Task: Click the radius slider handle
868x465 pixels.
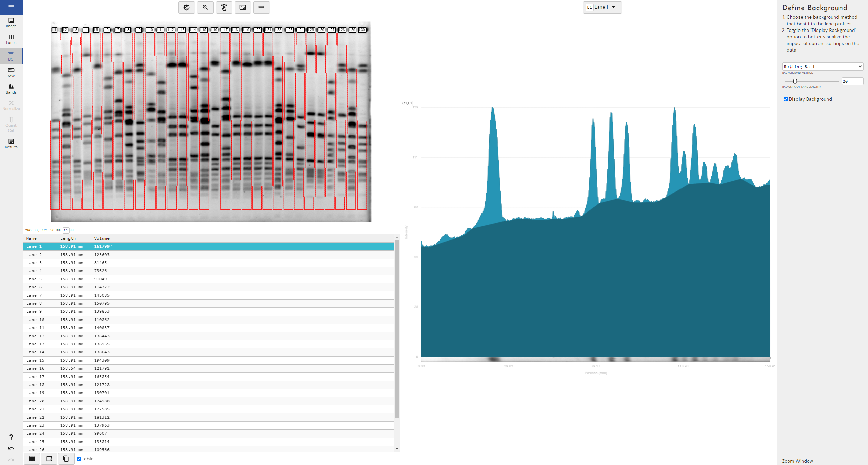Action: 795,81
